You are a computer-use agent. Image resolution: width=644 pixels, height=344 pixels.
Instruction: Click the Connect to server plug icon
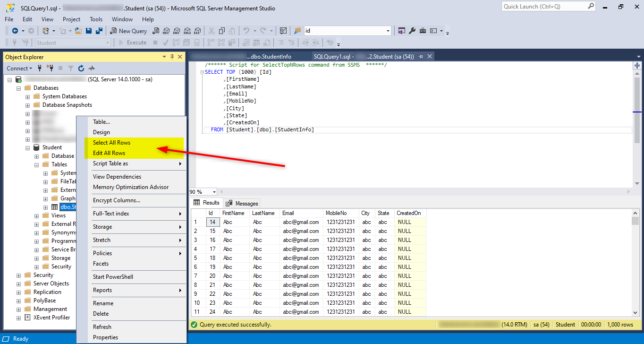[x=40, y=68]
